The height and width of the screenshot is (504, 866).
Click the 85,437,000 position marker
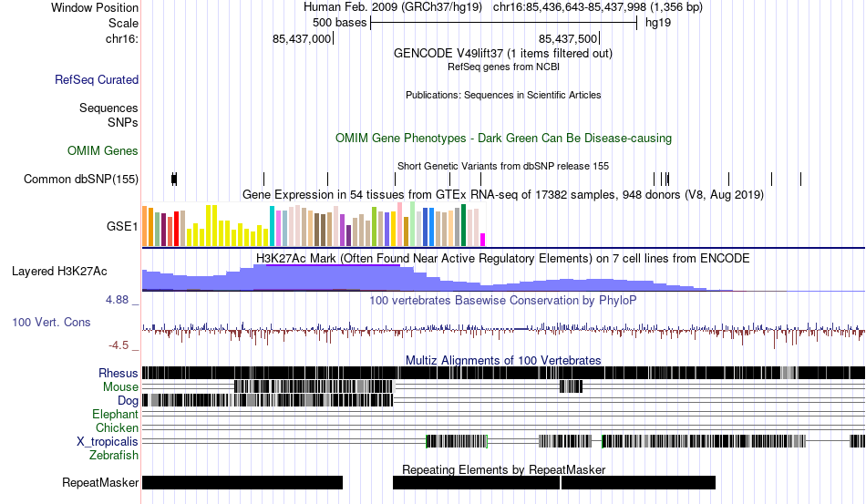point(302,38)
